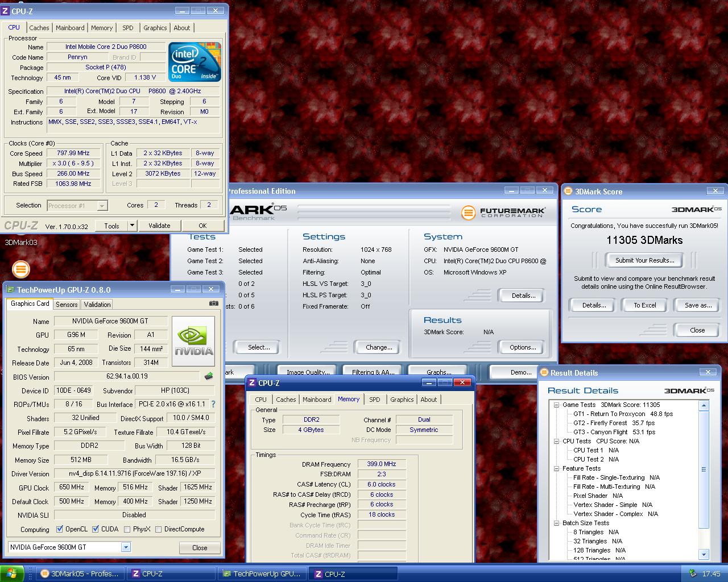The image size is (728, 582).
Task: Switch to Caches tab in top CPU-Z
Action: pos(39,28)
